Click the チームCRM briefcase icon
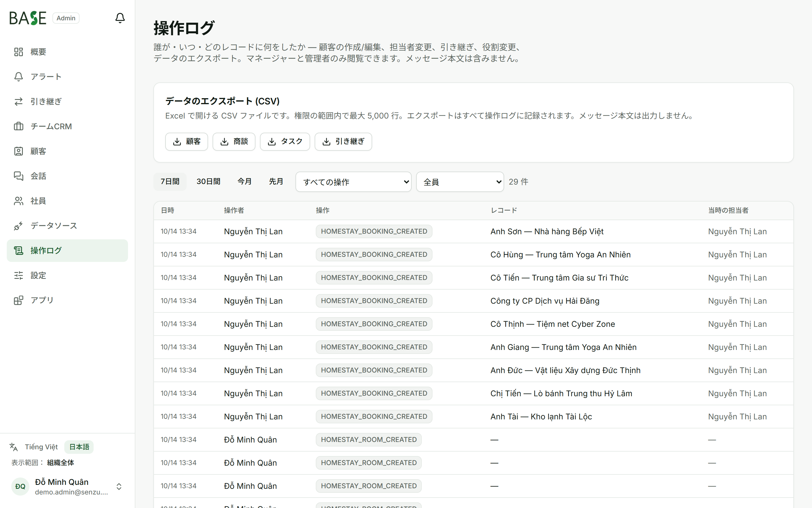The width and height of the screenshot is (812, 508). tap(18, 126)
